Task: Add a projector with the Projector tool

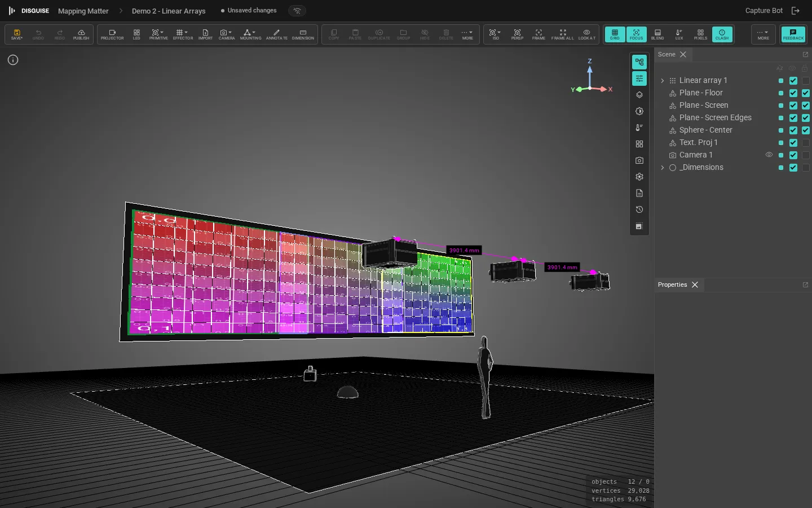Action: coord(112,34)
